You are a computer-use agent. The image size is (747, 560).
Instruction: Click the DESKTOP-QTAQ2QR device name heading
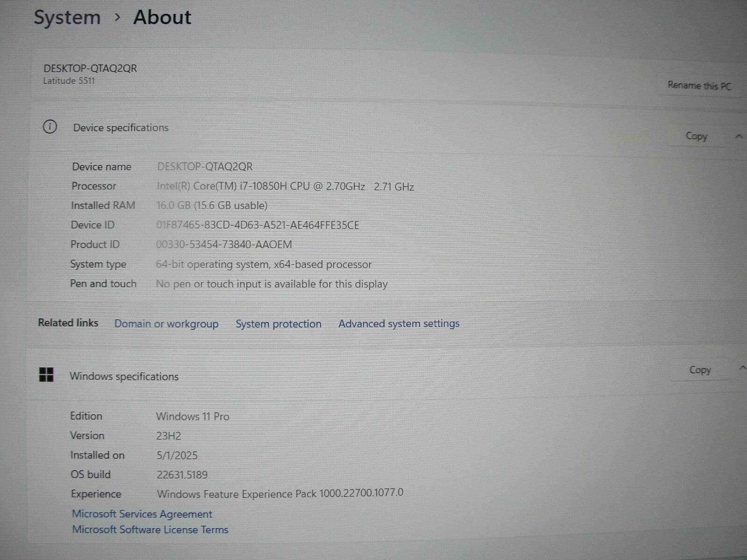(x=89, y=68)
